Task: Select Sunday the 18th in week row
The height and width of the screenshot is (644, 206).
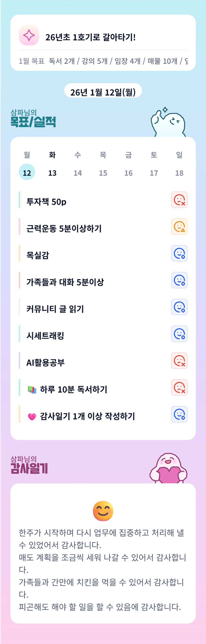Action: [x=179, y=173]
